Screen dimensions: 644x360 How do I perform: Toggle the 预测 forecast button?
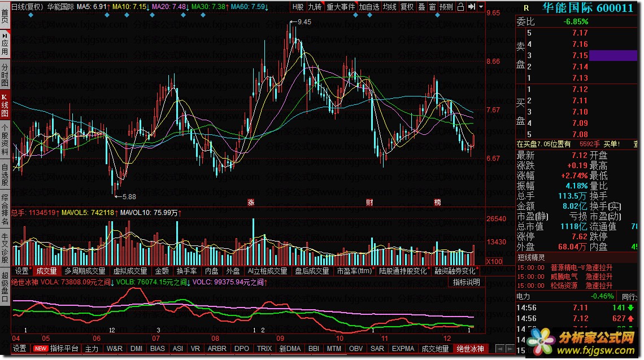pyautogui.click(x=446, y=7)
